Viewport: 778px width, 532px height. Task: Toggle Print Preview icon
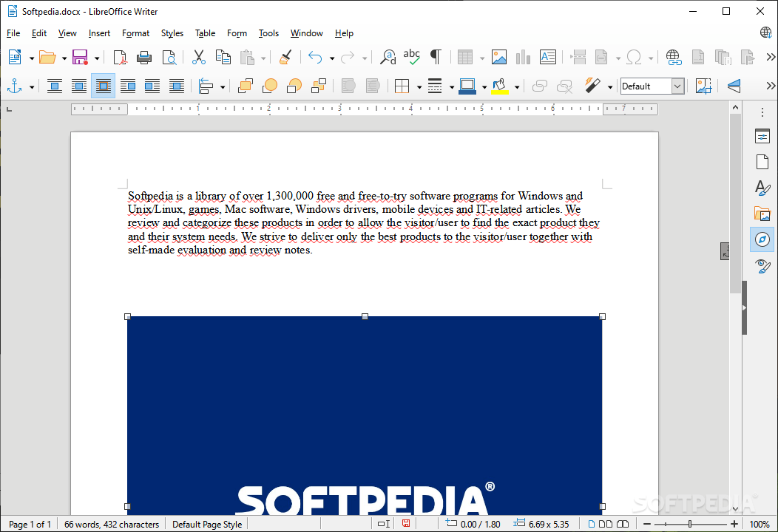(x=169, y=57)
